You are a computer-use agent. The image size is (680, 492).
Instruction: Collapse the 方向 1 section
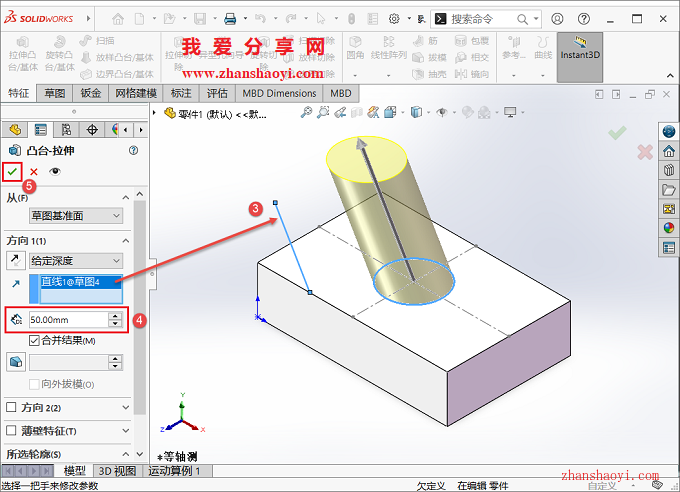point(126,241)
